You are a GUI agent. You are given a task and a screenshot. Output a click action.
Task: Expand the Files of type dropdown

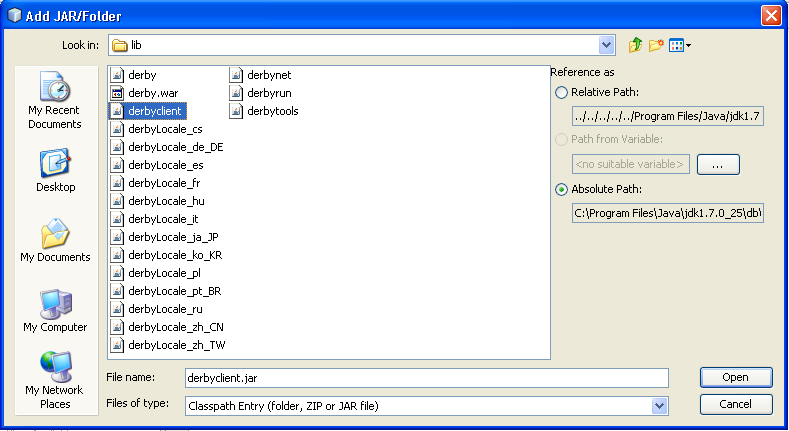pyautogui.click(x=659, y=406)
